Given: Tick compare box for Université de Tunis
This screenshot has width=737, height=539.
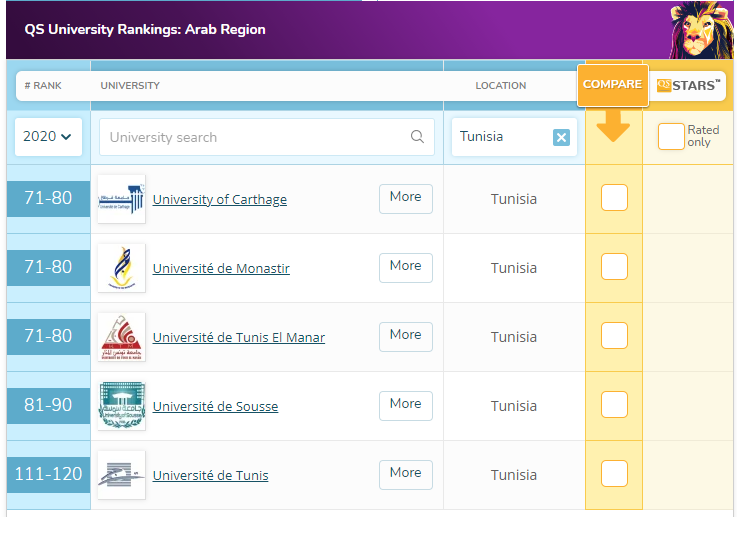Looking at the screenshot, I should pos(614,474).
